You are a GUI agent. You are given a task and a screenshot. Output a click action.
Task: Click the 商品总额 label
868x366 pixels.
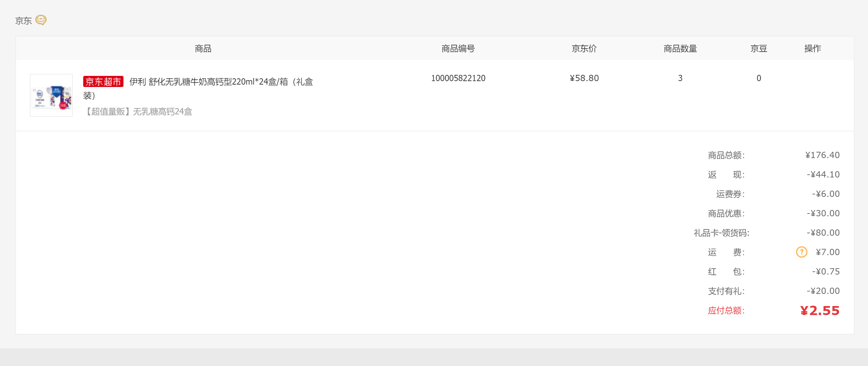click(x=726, y=155)
